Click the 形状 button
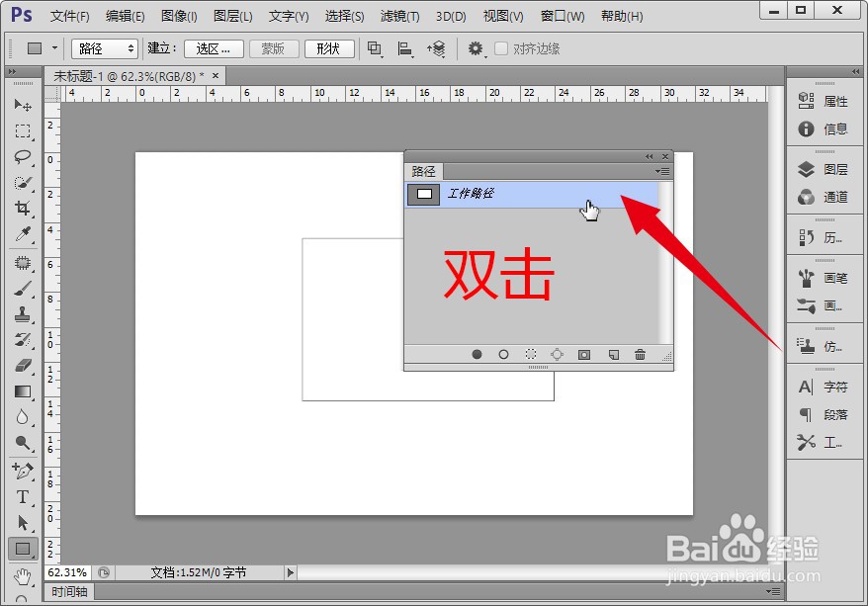868x606 pixels. (x=329, y=48)
